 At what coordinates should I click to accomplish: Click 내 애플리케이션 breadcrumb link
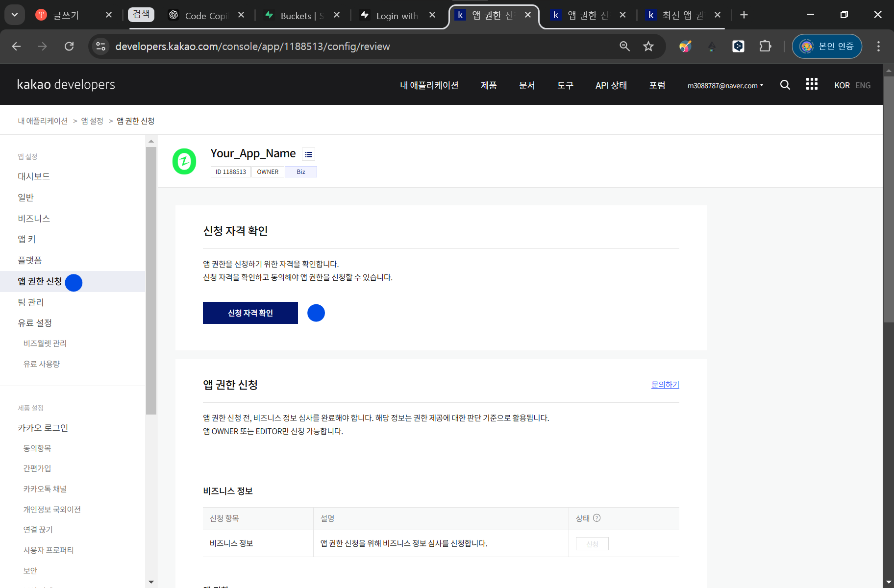pyautogui.click(x=43, y=121)
